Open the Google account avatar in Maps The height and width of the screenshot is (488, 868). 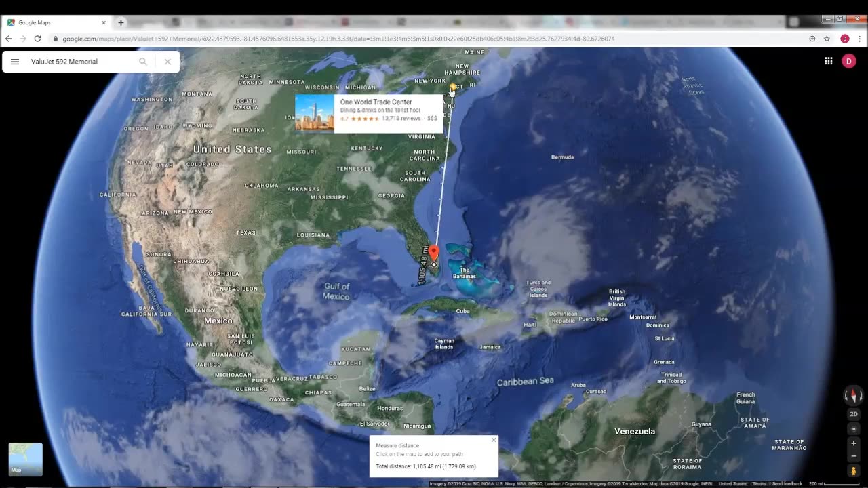(848, 61)
